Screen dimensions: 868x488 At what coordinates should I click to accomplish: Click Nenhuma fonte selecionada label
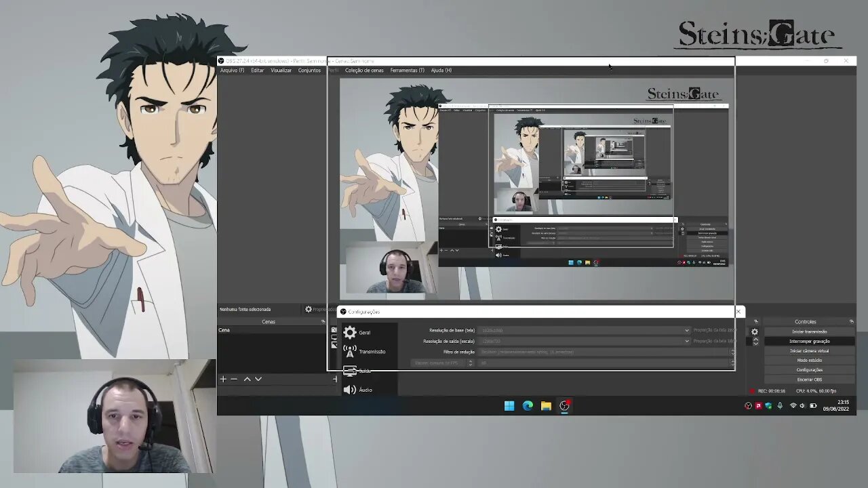tap(245, 310)
